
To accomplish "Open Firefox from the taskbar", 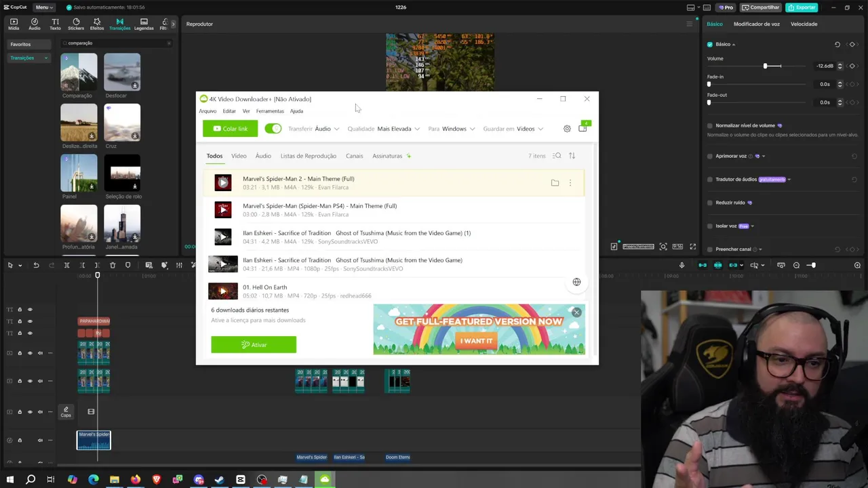I will click(136, 480).
